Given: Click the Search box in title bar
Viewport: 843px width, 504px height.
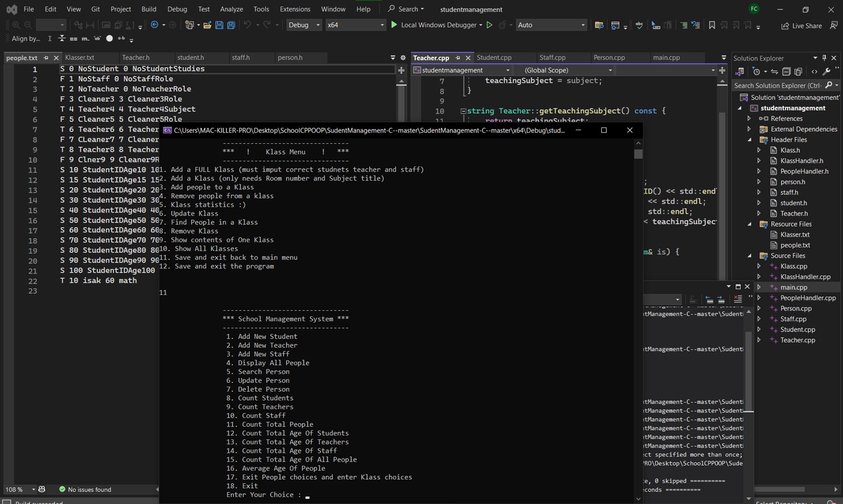Looking at the screenshot, I should click(x=406, y=9).
